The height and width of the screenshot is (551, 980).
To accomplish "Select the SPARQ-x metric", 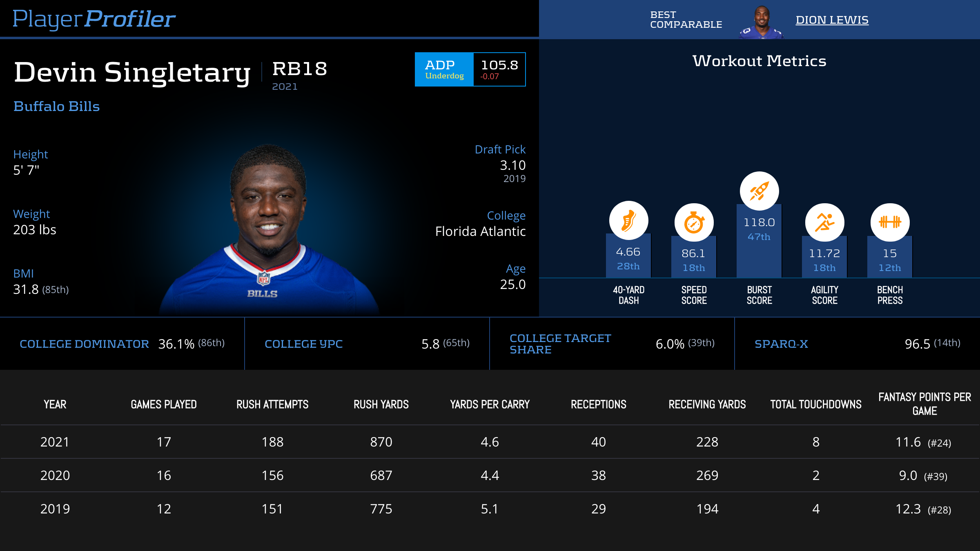I will point(781,344).
